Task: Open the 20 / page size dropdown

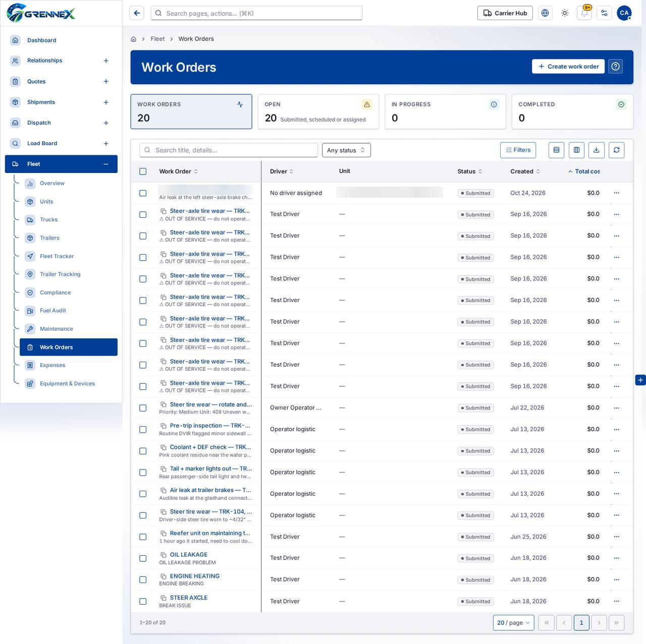Action: click(513, 622)
